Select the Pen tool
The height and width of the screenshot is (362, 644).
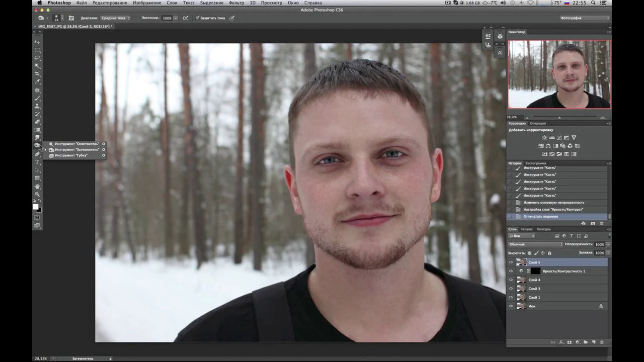click(37, 154)
